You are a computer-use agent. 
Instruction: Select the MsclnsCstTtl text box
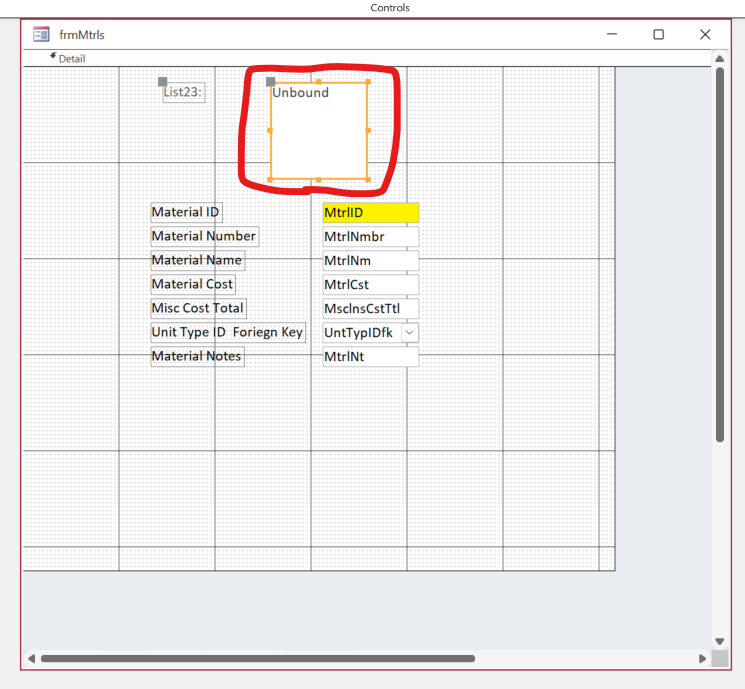tap(371, 308)
